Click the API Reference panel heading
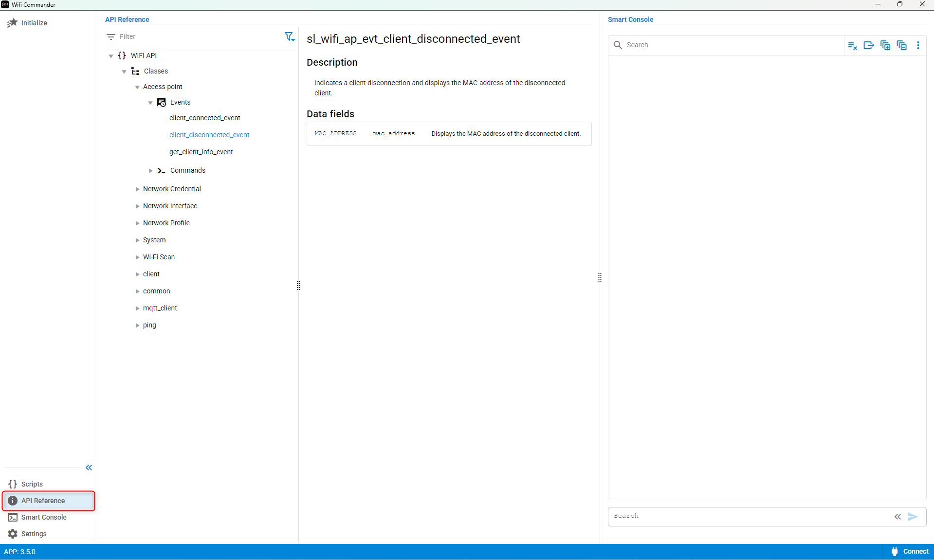This screenshot has height=560, width=934. point(127,19)
